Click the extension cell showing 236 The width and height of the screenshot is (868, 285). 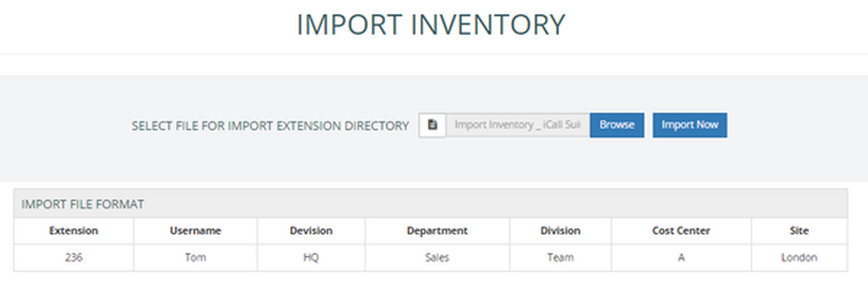point(73,258)
